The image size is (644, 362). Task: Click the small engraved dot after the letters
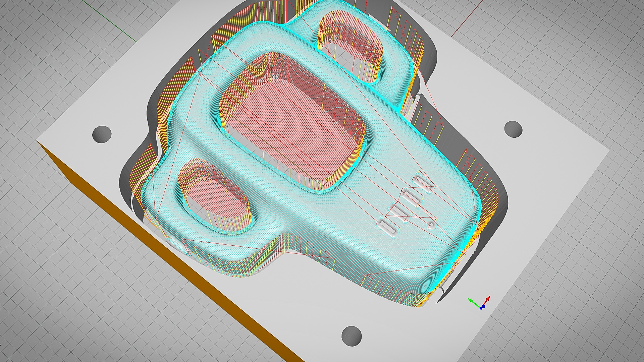coord(432,224)
